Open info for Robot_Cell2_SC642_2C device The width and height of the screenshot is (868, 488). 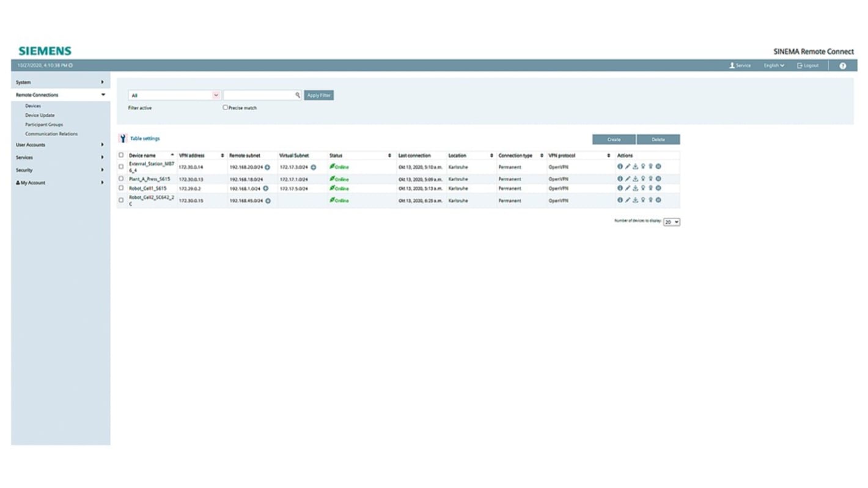pyautogui.click(x=620, y=200)
